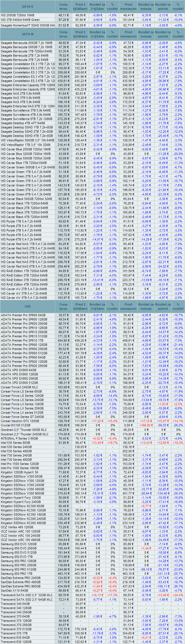Click 'WD Caviar Blue 1TB 7200ot 64MB' name
The width and height of the screenshot is (185, 644).
click(24, 163)
